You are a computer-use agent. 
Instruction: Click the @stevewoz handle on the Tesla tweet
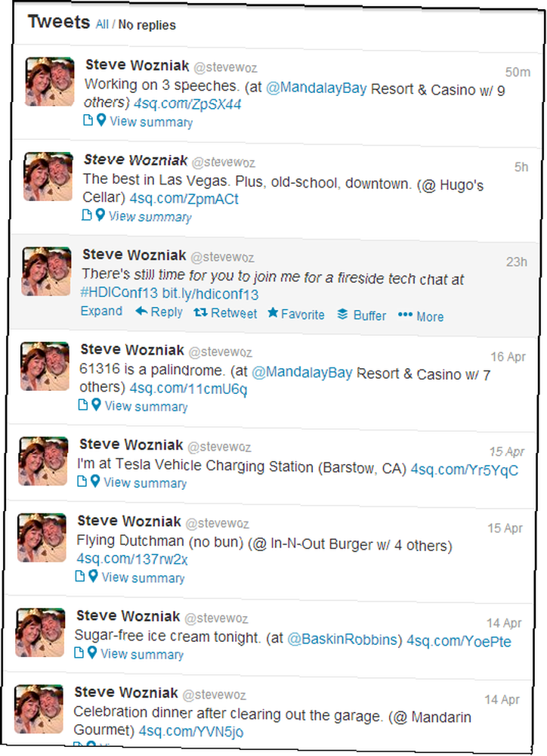(219, 447)
